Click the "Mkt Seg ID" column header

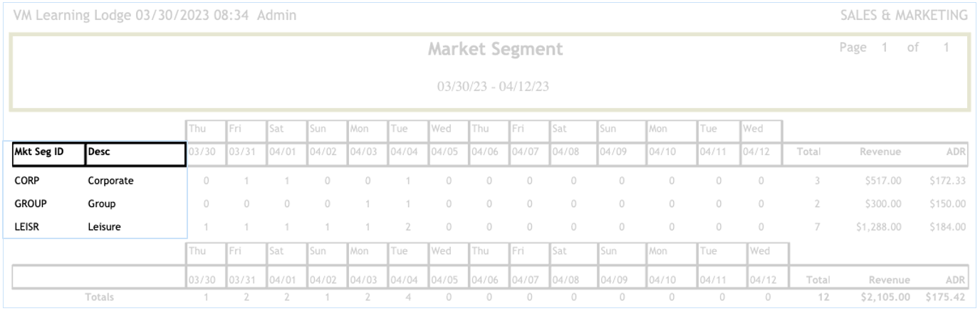(44, 151)
